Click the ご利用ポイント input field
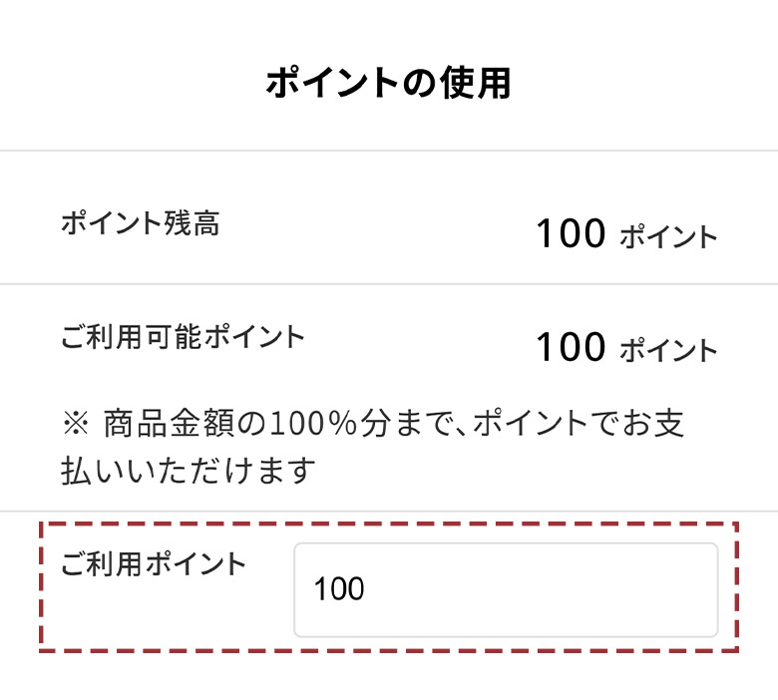Screen dimensions: 778x700 pos(505,589)
